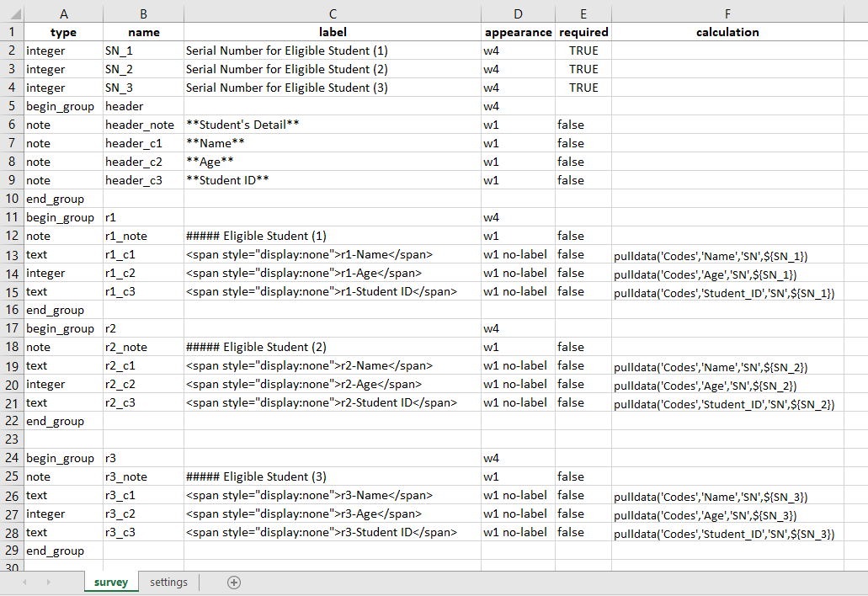Image resolution: width=868 pixels, height=596 pixels.
Task: Select column D header labeled appearance
Action: click(x=517, y=13)
